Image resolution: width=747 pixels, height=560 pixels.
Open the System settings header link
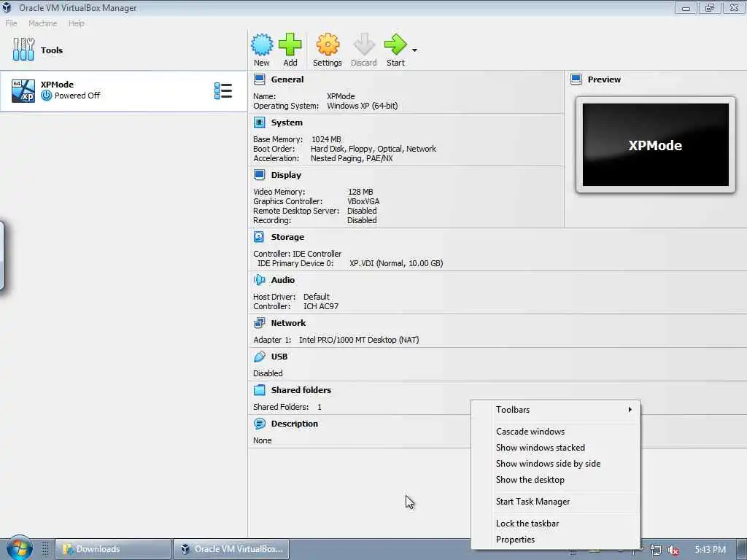click(287, 122)
